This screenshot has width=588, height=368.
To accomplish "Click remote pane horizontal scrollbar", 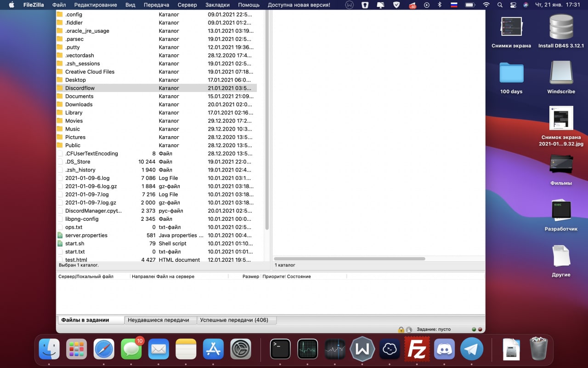I will (x=350, y=259).
